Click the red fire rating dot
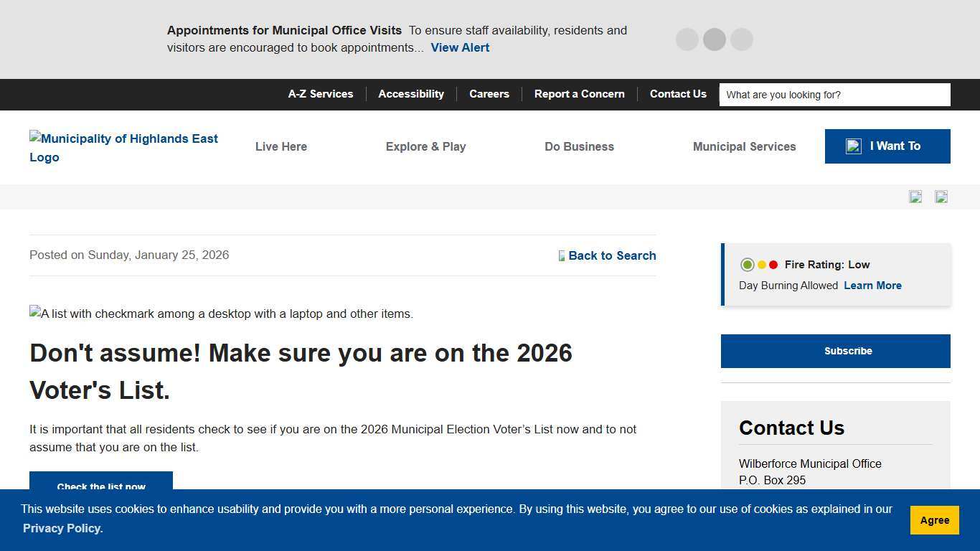This screenshot has height=551, width=980. [x=773, y=265]
